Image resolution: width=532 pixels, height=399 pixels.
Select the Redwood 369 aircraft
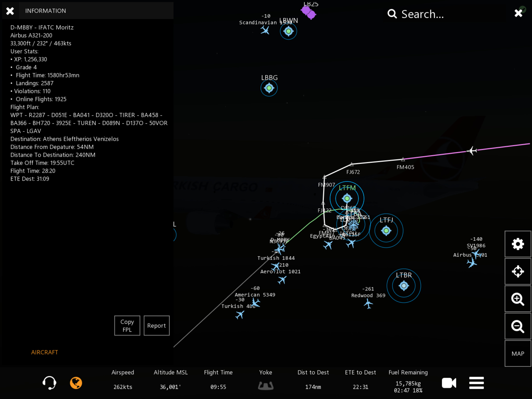[368, 303]
